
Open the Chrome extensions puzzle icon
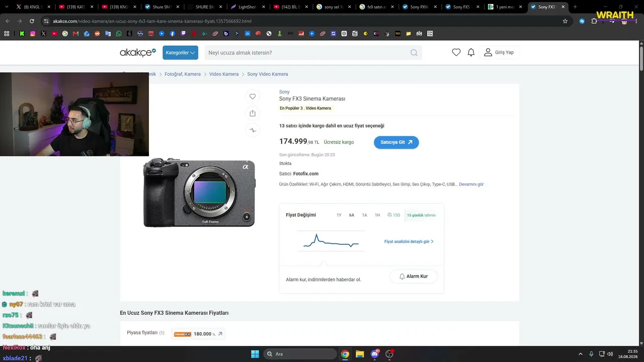594,21
